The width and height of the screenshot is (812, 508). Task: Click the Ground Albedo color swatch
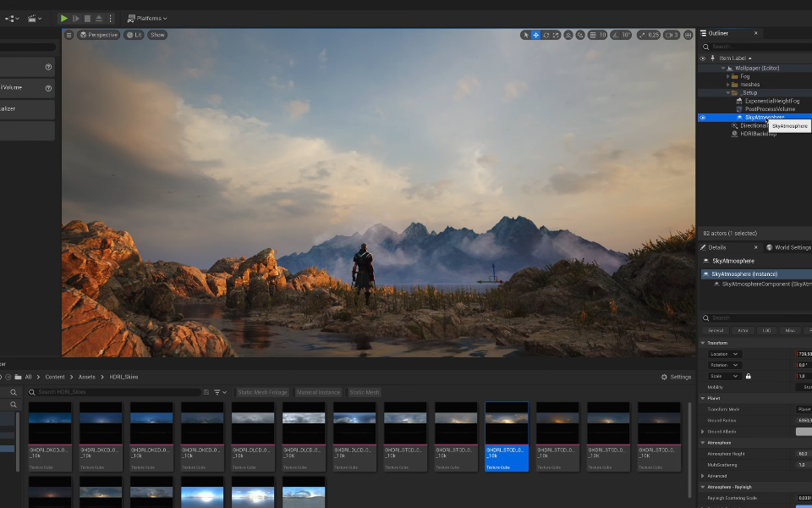[804, 432]
